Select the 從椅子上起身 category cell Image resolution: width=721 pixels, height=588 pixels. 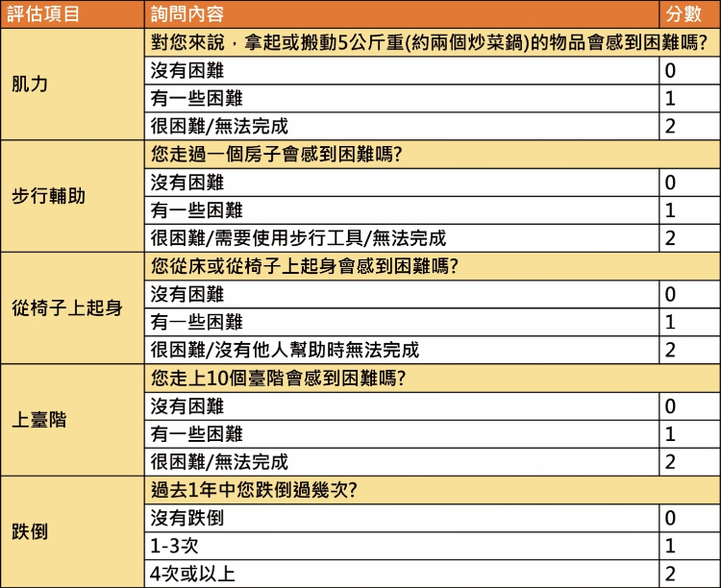point(72,308)
